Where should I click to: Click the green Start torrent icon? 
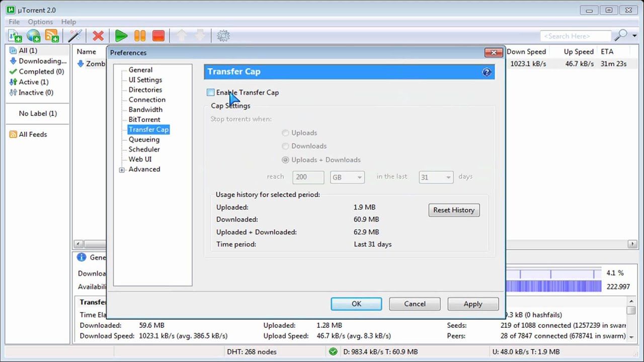point(121,36)
